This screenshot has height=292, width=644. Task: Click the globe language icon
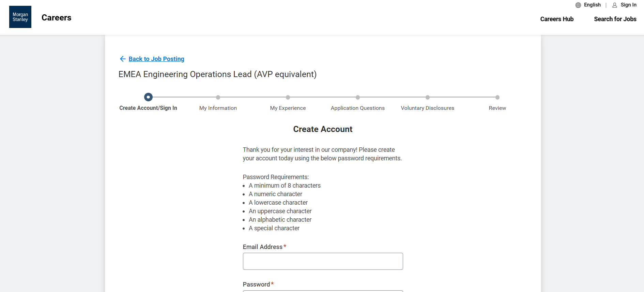578,5
